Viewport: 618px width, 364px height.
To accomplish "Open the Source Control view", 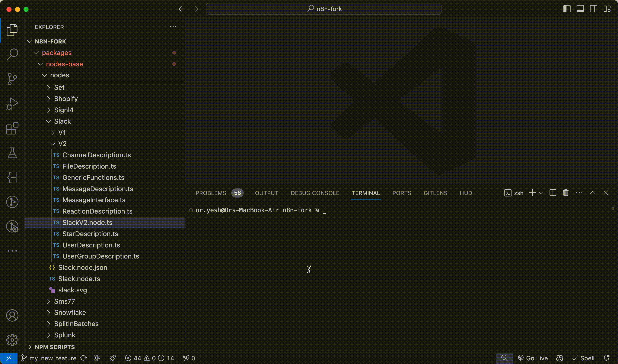I will coord(12,79).
